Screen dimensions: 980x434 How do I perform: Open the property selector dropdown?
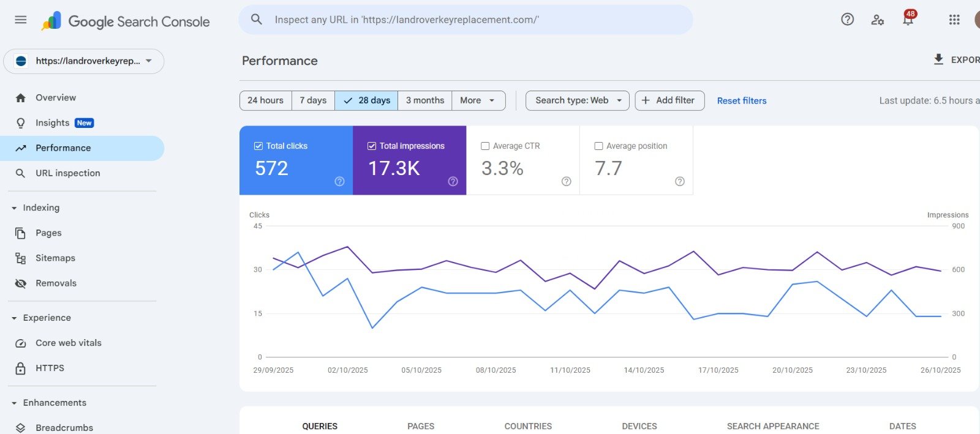click(x=84, y=61)
